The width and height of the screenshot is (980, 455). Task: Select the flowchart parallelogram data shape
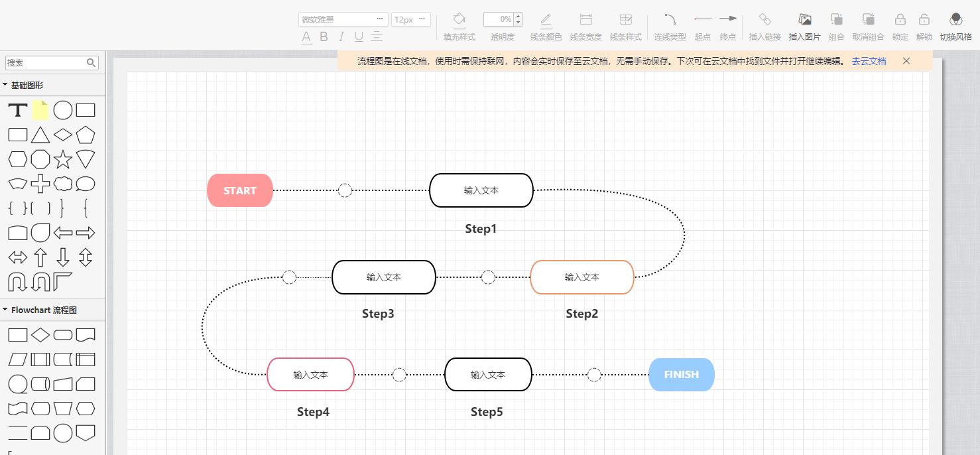coord(18,359)
